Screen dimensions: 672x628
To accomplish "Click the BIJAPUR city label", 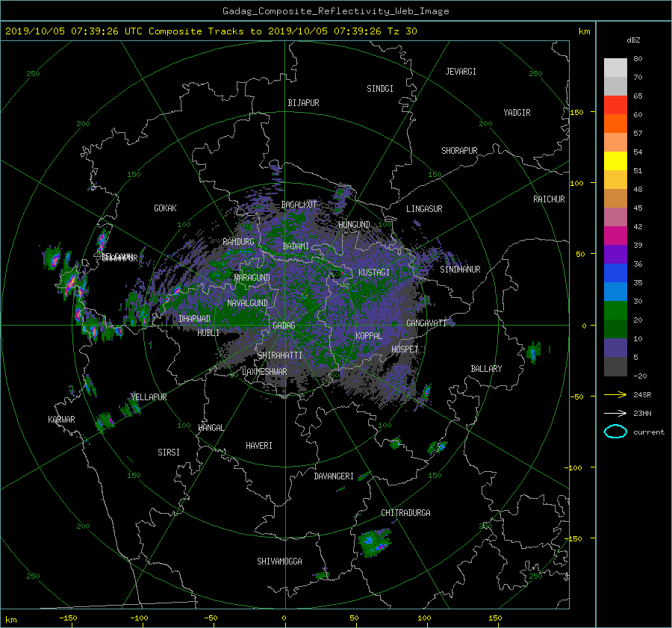I will (x=303, y=103).
